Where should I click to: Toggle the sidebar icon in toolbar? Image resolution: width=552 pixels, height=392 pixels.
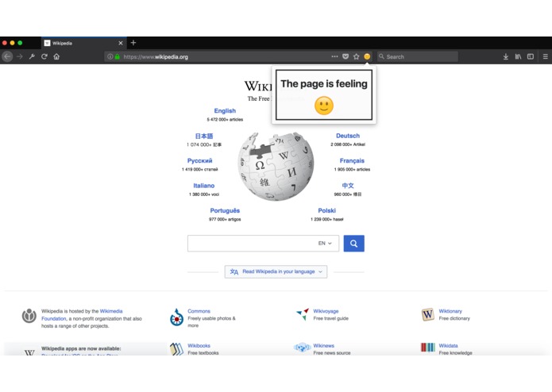531,56
